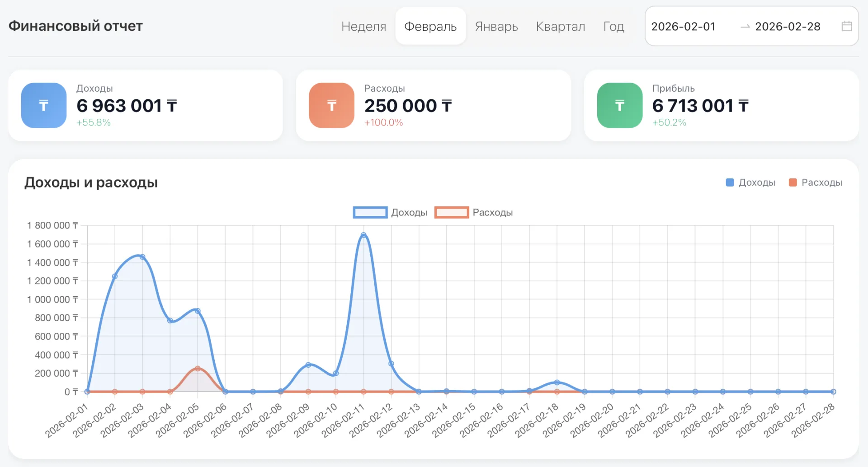Switch to the Неделя period tab

tap(364, 26)
